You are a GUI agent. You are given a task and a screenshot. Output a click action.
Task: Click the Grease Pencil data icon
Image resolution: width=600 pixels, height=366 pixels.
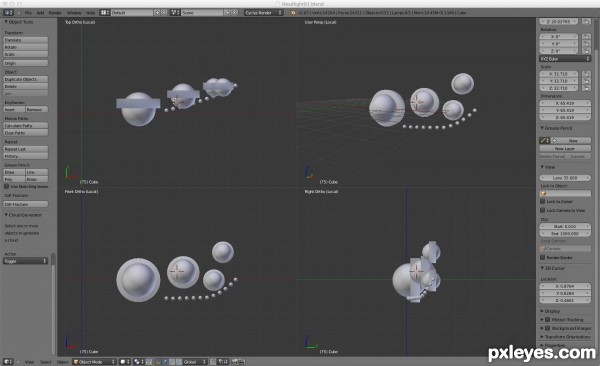point(545,141)
